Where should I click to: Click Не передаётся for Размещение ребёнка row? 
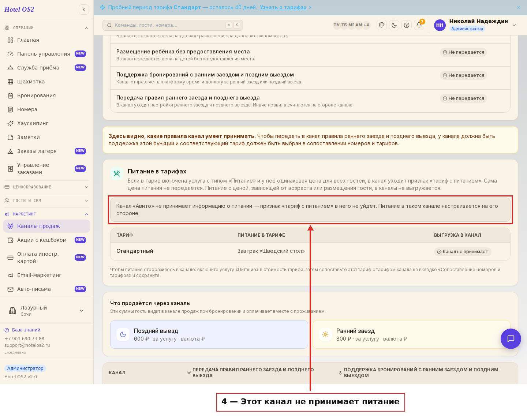pos(463,52)
